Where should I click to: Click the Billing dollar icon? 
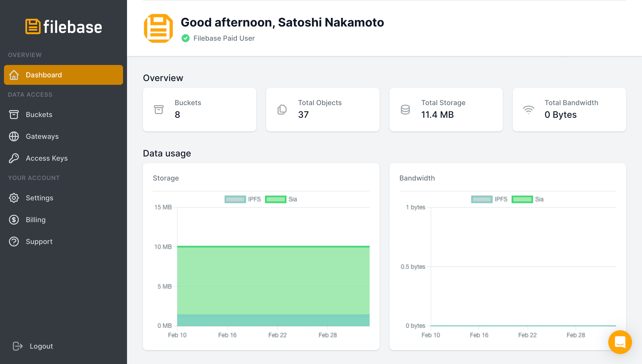pos(14,219)
